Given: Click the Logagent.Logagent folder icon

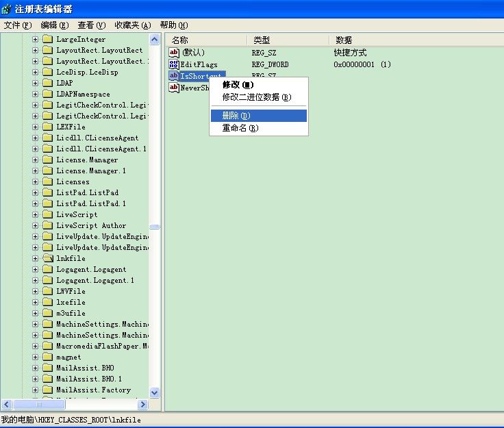Looking at the screenshot, I should (x=47, y=269).
